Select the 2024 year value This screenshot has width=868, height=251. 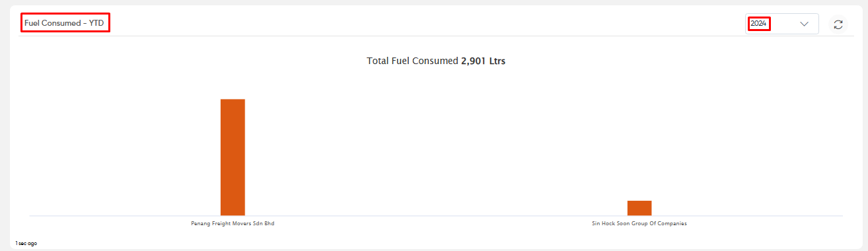tap(758, 24)
